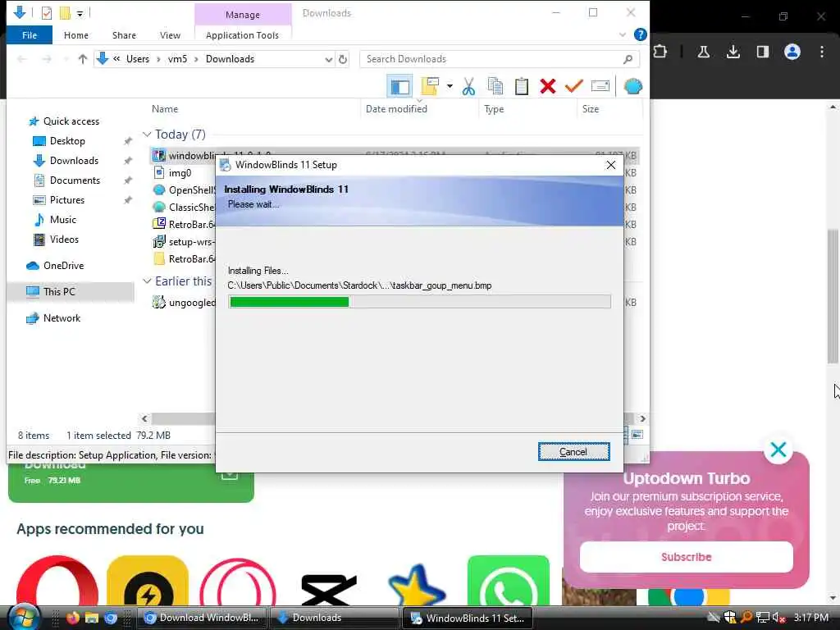This screenshot has height=630, width=840.
Task: Click the installation progress bar
Action: [x=419, y=302]
